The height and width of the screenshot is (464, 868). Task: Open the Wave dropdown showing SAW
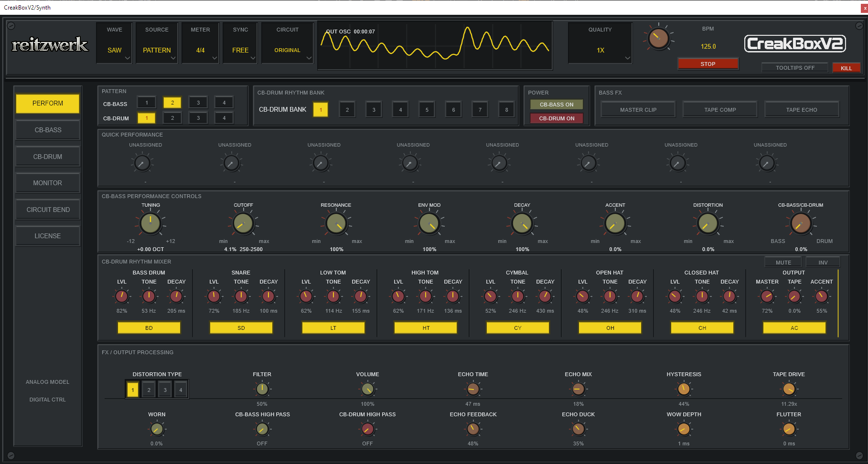[115, 43]
